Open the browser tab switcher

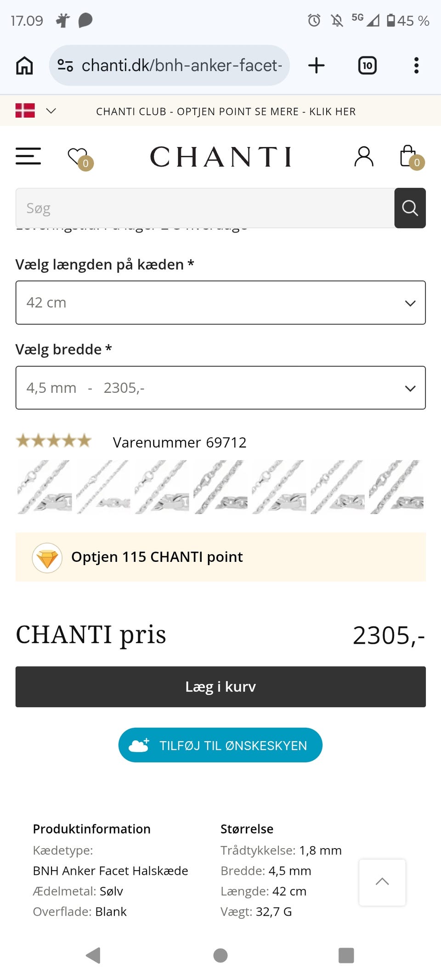367,65
